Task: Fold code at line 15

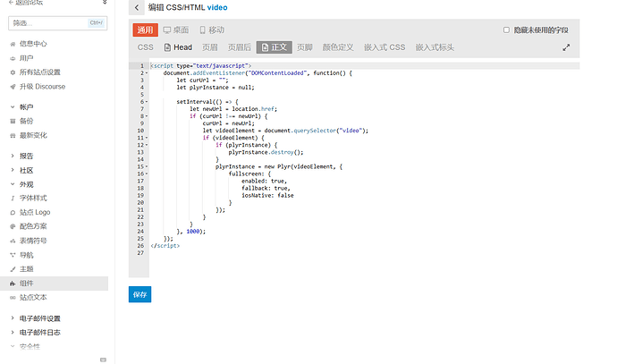Action: pyautogui.click(x=147, y=167)
